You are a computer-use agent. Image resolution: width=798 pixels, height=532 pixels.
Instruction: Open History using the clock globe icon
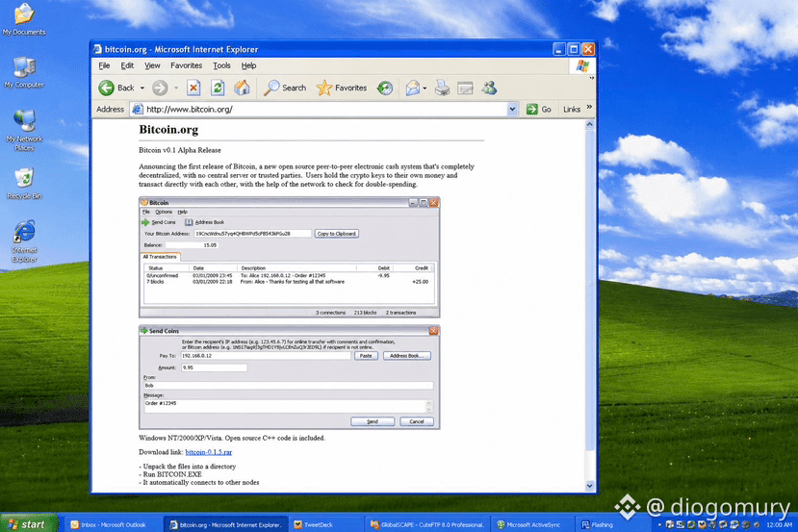[385, 88]
